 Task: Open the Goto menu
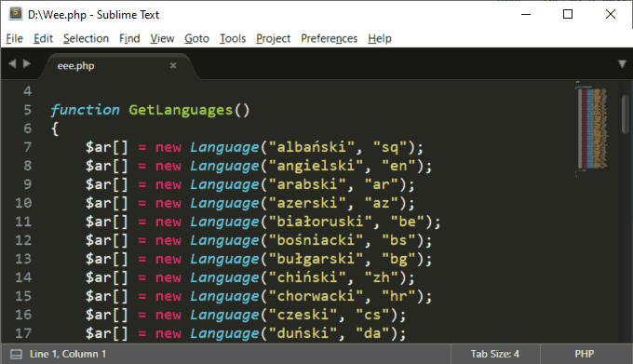click(197, 38)
